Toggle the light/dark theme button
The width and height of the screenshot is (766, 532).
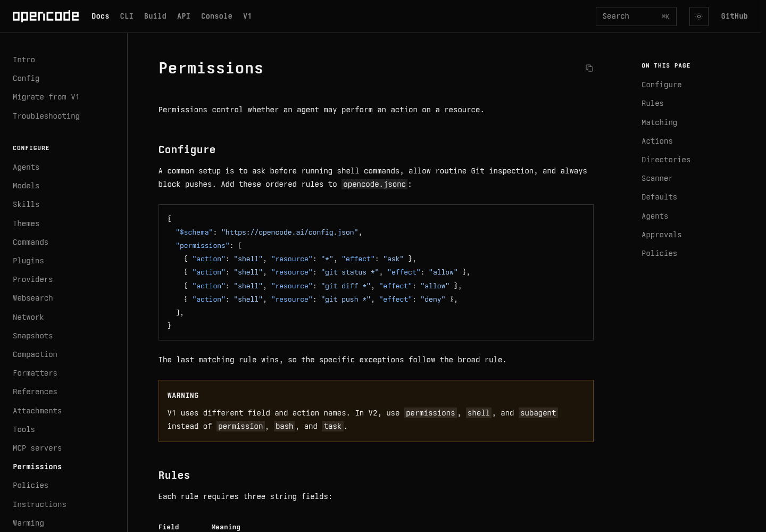click(699, 16)
